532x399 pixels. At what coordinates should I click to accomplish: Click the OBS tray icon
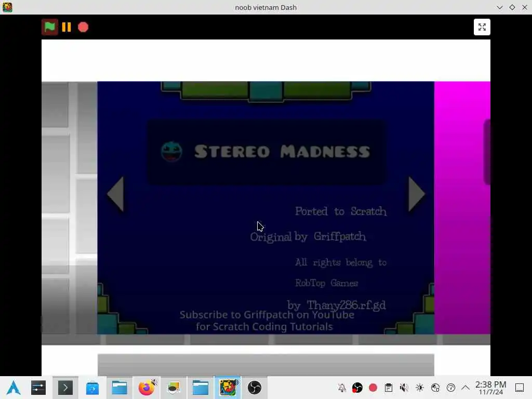pos(357,388)
